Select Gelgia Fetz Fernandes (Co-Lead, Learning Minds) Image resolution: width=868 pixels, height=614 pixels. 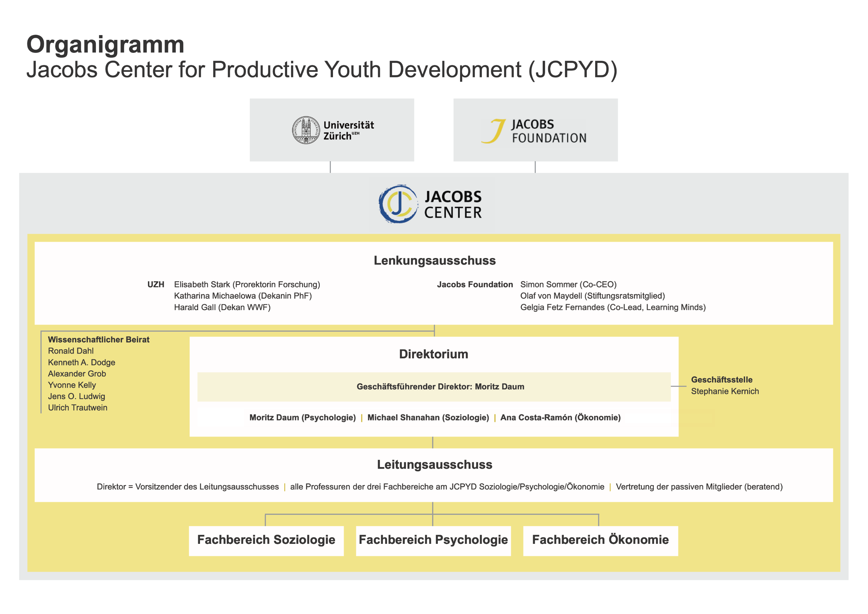tap(613, 307)
